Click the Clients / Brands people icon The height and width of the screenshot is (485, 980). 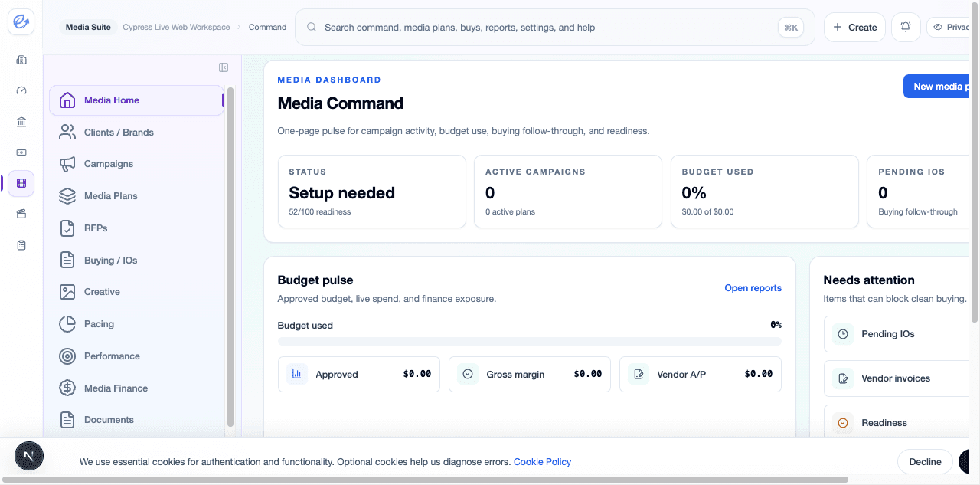click(x=67, y=133)
